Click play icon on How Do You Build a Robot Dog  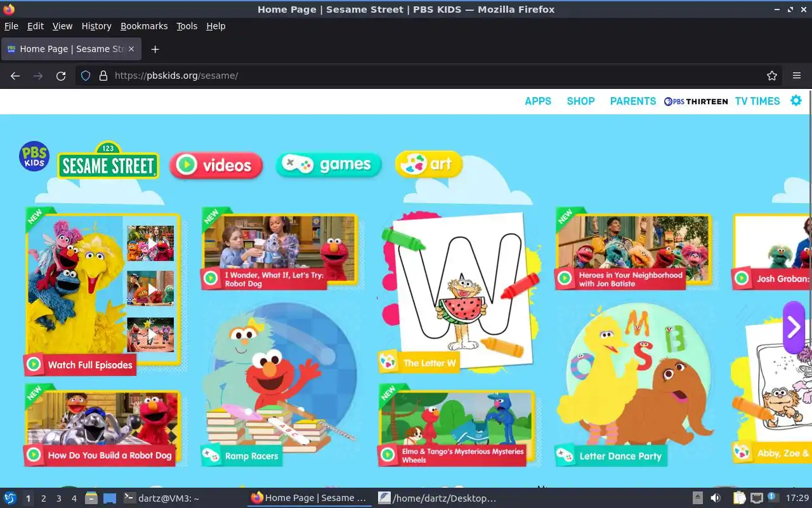point(34,455)
